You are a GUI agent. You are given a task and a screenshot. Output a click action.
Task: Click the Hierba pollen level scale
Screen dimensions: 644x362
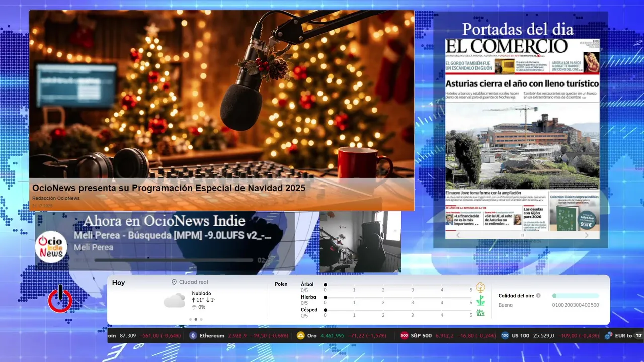coord(398,300)
